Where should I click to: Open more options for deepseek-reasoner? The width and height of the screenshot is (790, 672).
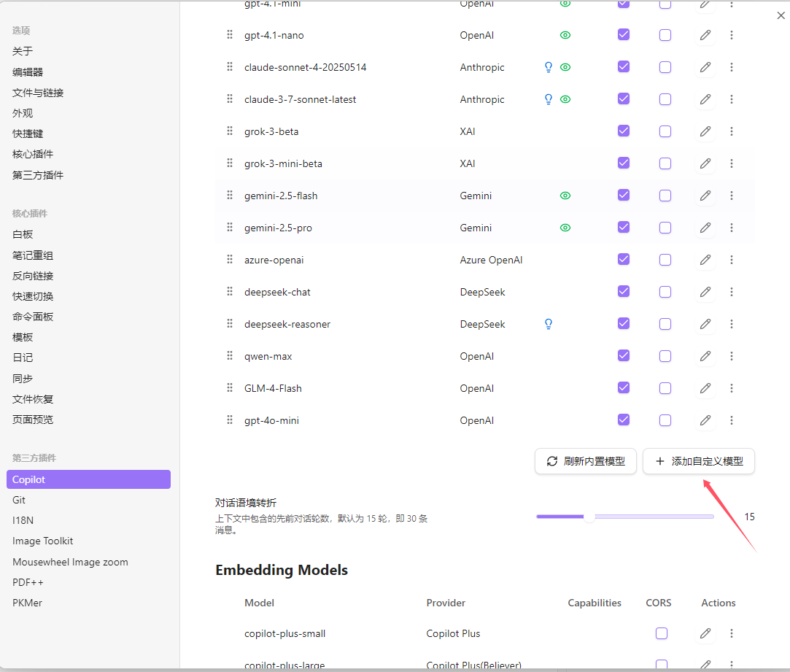coord(732,324)
